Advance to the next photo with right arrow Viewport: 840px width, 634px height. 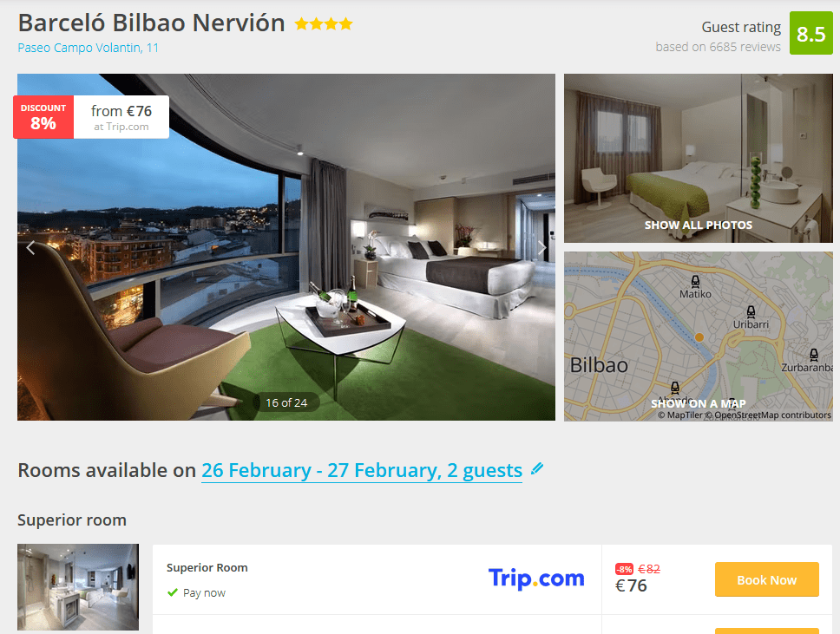[541, 247]
